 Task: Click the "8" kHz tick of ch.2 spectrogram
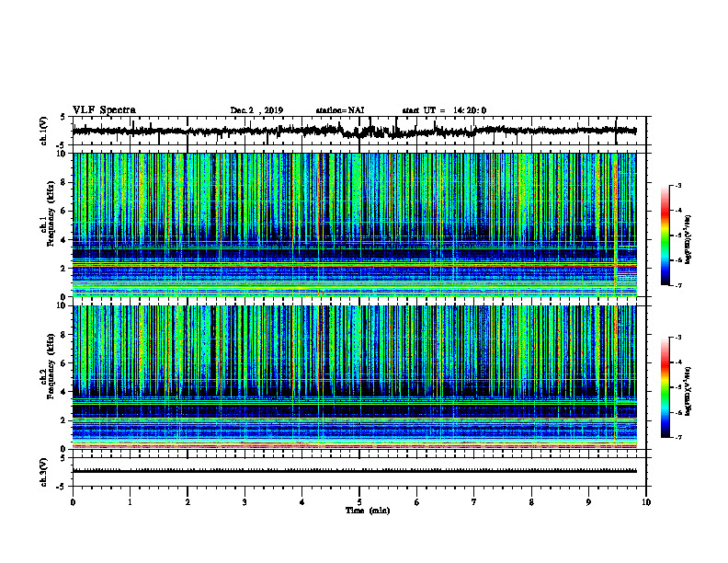click(x=64, y=335)
